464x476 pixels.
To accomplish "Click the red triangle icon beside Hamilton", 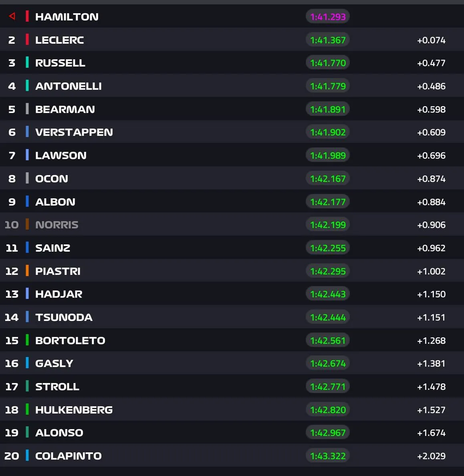I will click(12, 16).
